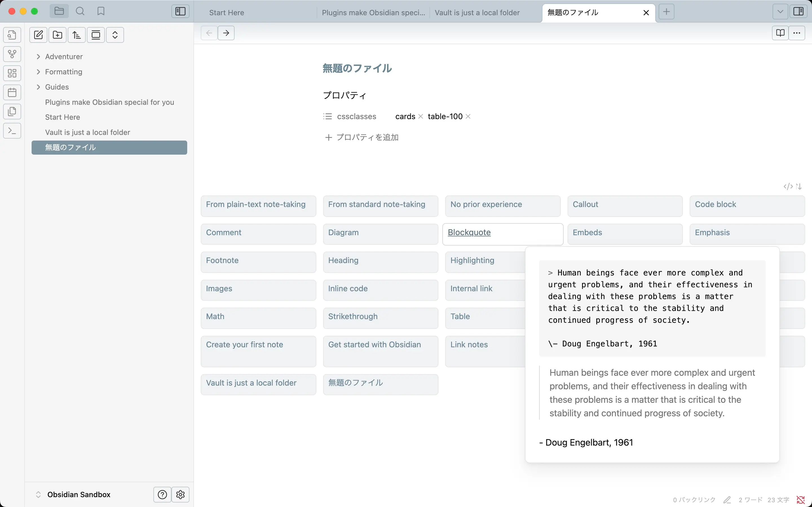
Task: Switch to Vault is just a local folder tab
Action: [477, 13]
